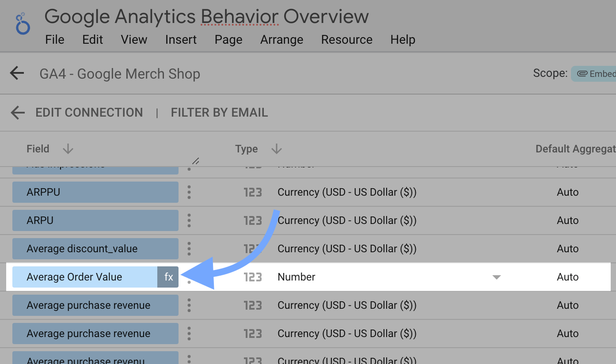Screen dimensions: 616x364
Task: Open the options menu for Average purchase revenue
Action: [x=189, y=305]
